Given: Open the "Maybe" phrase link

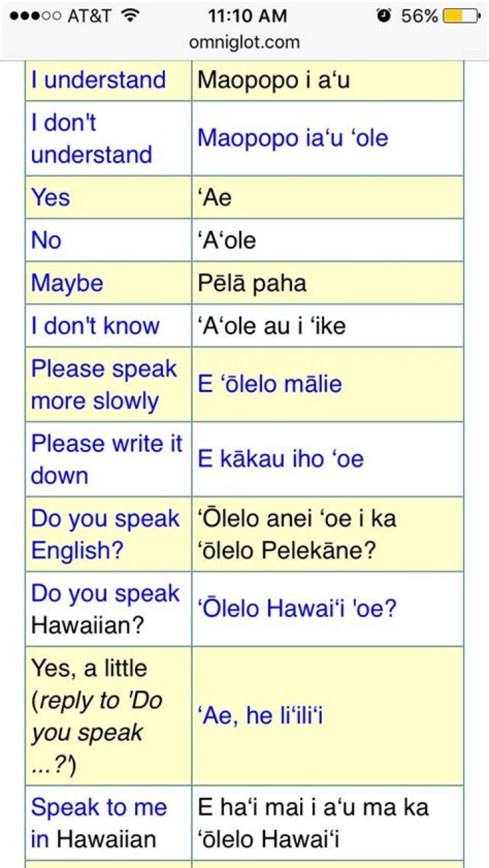Looking at the screenshot, I should [x=67, y=283].
